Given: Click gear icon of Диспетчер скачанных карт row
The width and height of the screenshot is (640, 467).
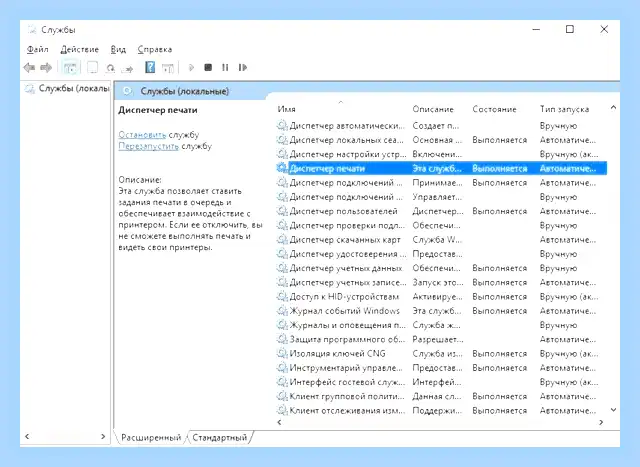Looking at the screenshot, I should point(282,239).
